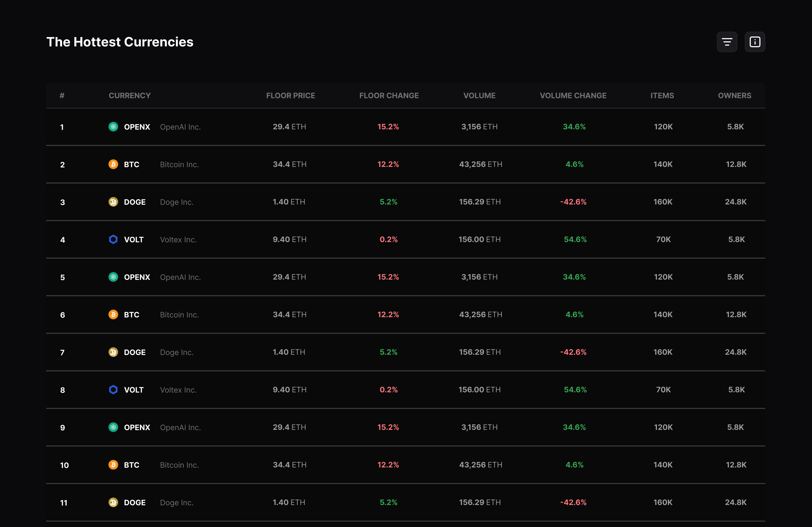Click 15.2% floor change in row 1

(x=388, y=127)
